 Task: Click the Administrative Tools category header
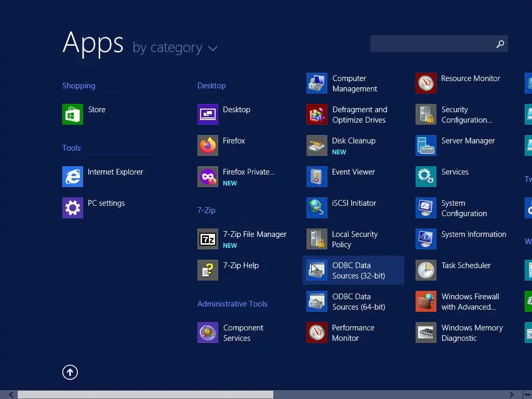[x=232, y=303]
